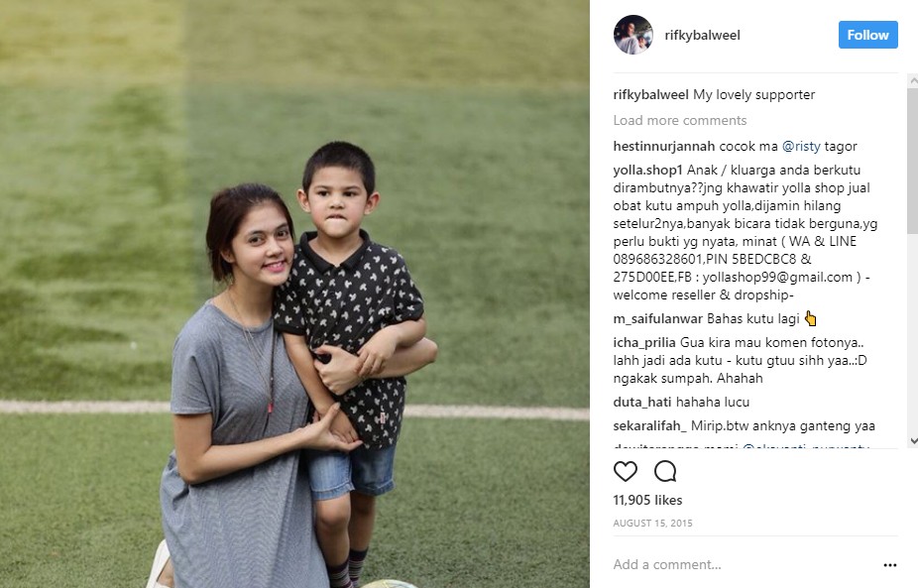This screenshot has height=588, width=918.
Task: Visit hestinnurjannah's profile from her comment
Action: coord(664,147)
